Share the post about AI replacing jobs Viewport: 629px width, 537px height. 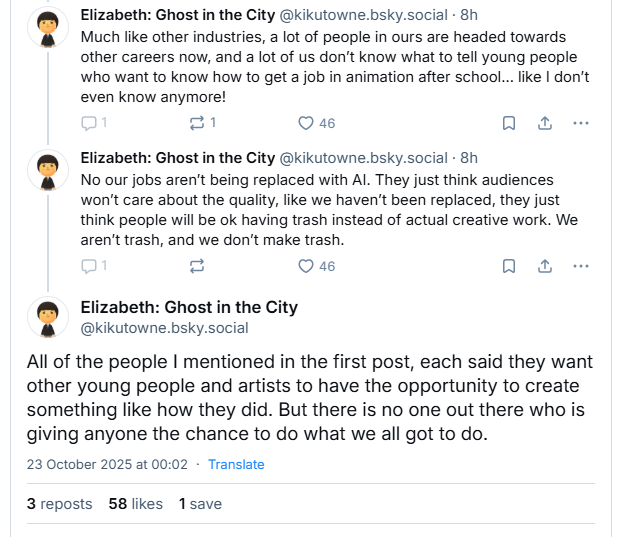[x=545, y=266]
